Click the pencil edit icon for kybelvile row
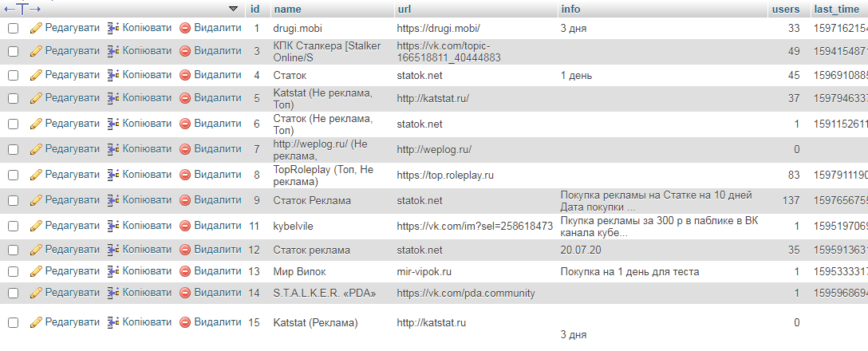Viewport: 868px width, 351px height. coord(35,226)
